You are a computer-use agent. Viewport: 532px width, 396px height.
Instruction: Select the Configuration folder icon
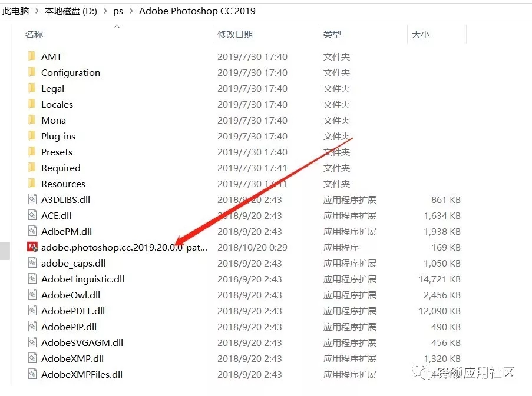(32, 72)
